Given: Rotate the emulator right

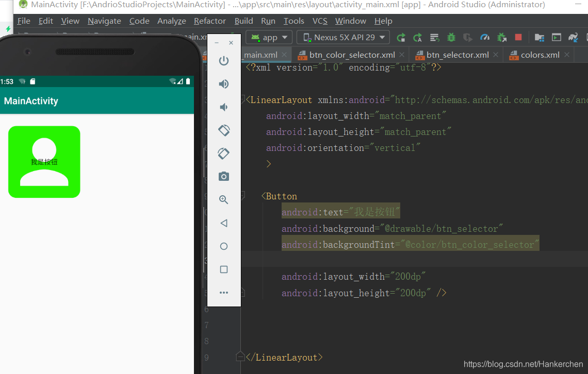Looking at the screenshot, I should coord(224,154).
